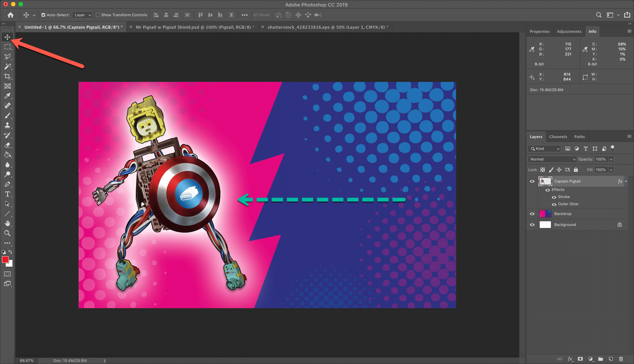Image resolution: width=634 pixels, height=364 pixels.
Task: Click the white background color swatch
Action: coord(10,264)
